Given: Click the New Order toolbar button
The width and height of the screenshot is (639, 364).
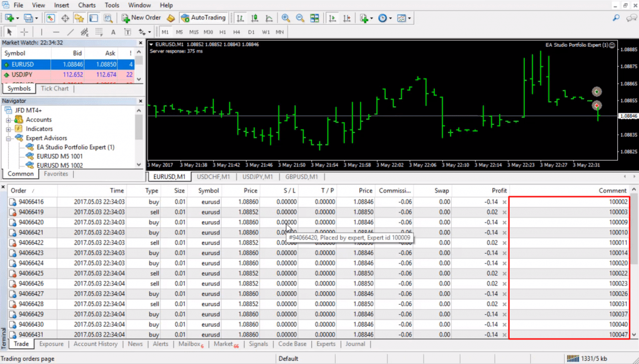Looking at the screenshot, I should click(x=142, y=17).
